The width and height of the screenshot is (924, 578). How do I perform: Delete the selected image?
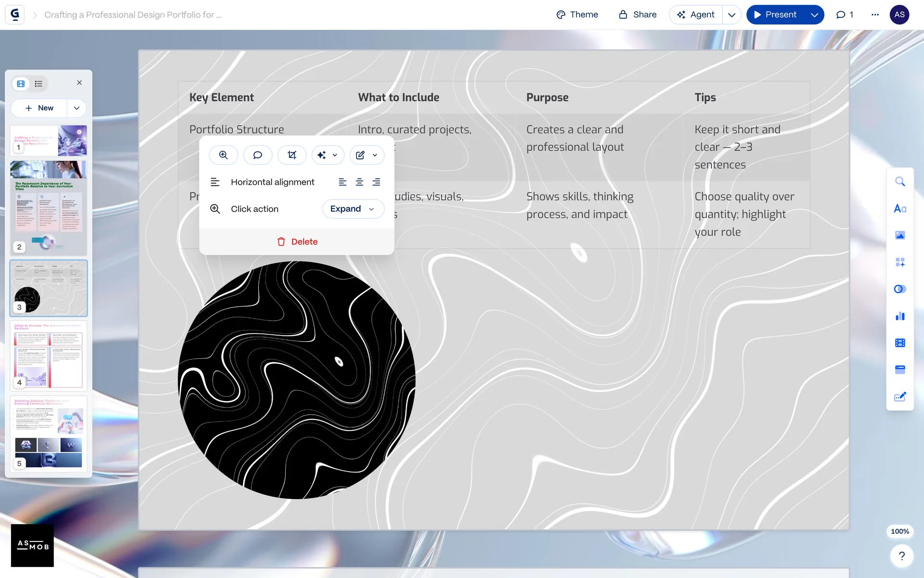click(x=297, y=242)
